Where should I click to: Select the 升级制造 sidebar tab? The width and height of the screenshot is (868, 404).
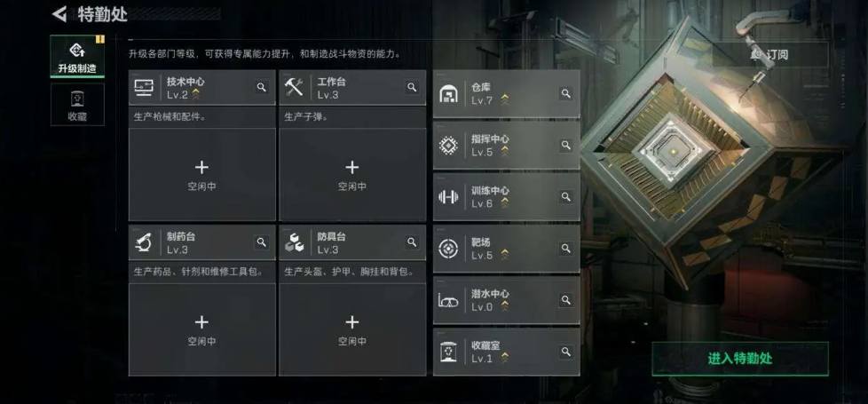click(77, 56)
